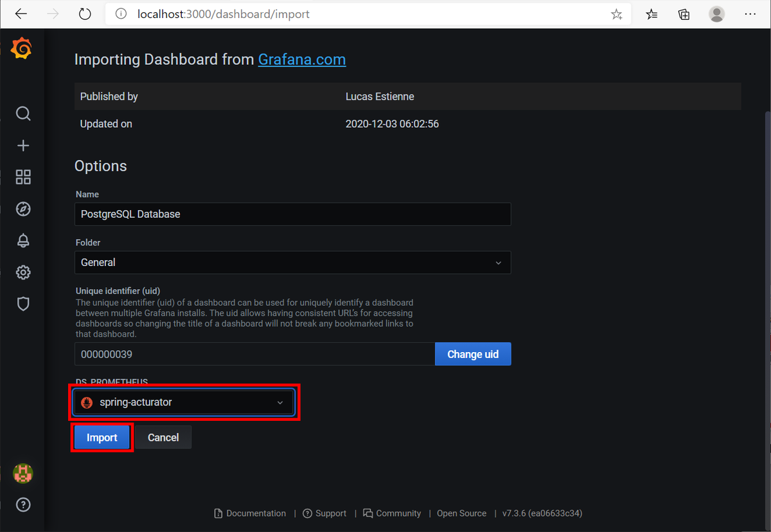Click the Published by row label

pyautogui.click(x=109, y=96)
